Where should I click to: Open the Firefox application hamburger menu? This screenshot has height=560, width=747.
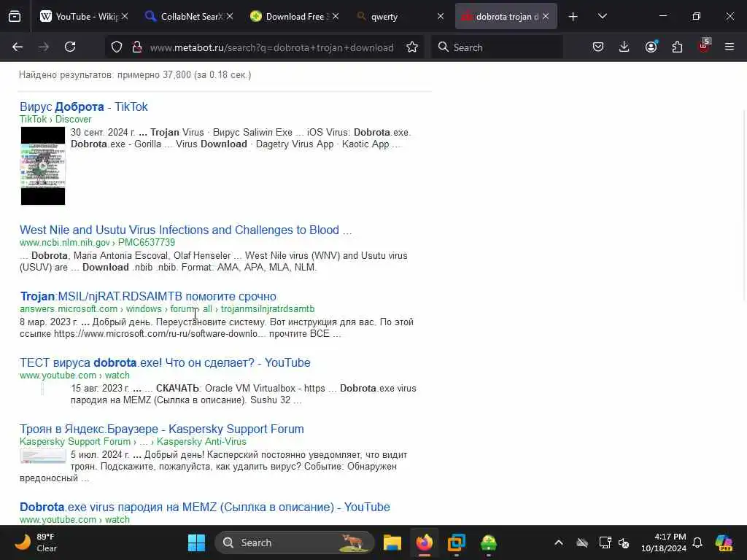click(729, 47)
